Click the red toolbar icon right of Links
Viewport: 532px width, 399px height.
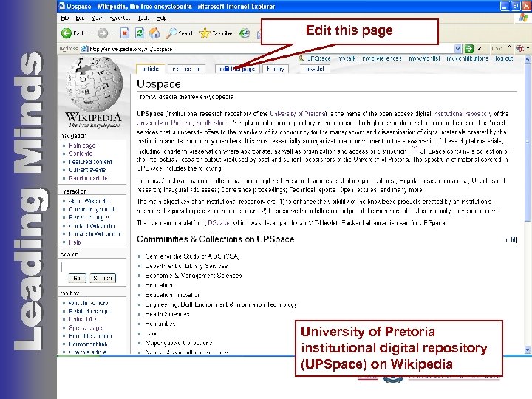coord(520,49)
